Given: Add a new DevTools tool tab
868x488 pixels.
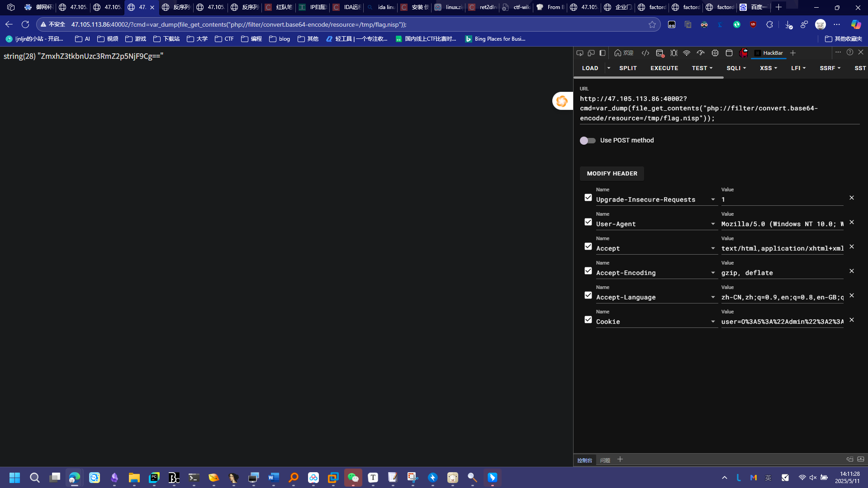Looking at the screenshot, I should [793, 53].
